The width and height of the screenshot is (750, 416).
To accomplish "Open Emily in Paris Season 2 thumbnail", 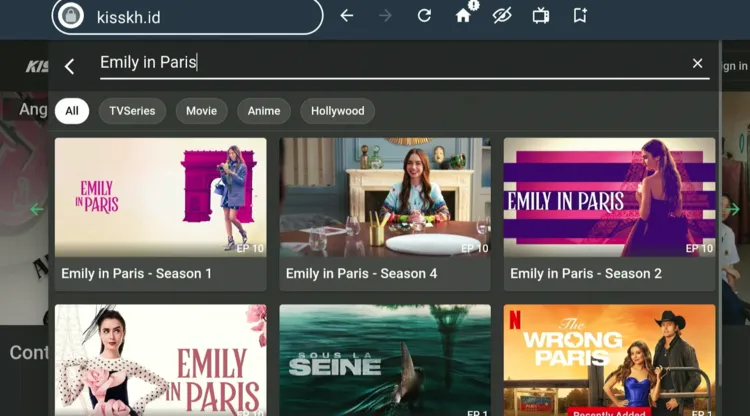I will click(609, 197).
